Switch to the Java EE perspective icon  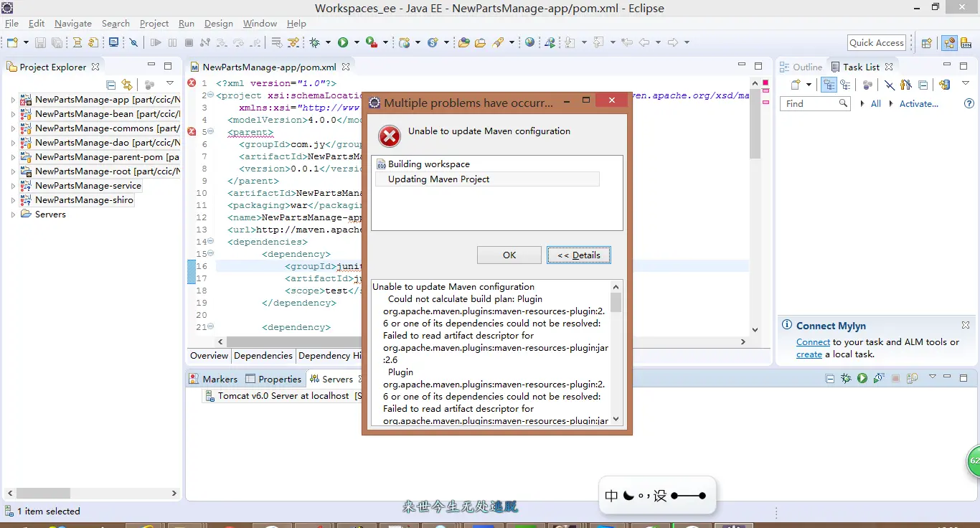coord(950,43)
